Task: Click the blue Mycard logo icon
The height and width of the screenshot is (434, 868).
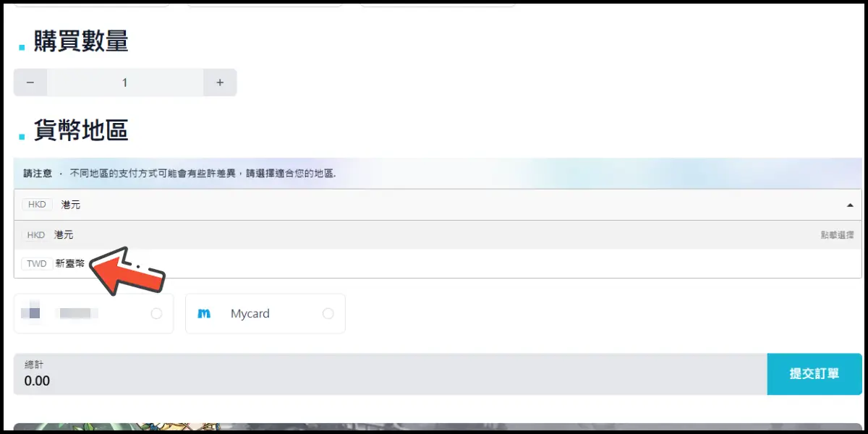Action: pyautogui.click(x=204, y=314)
